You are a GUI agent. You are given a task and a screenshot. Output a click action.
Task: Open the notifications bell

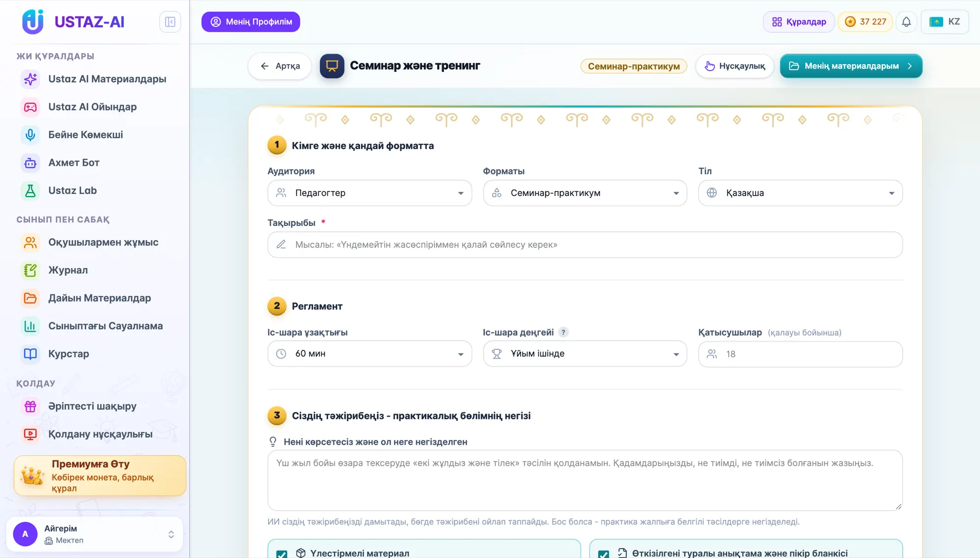[x=906, y=22]
